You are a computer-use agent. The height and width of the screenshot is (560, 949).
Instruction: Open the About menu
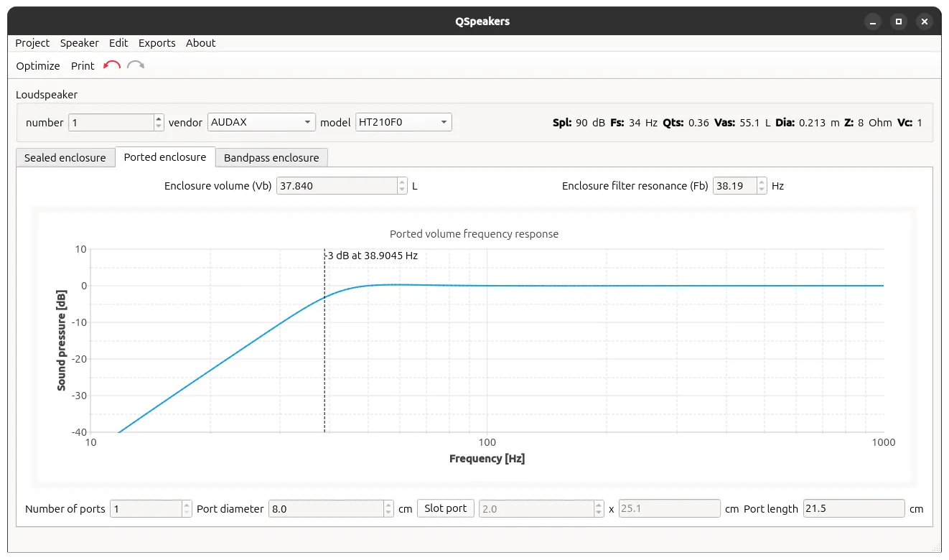(201, 43)
